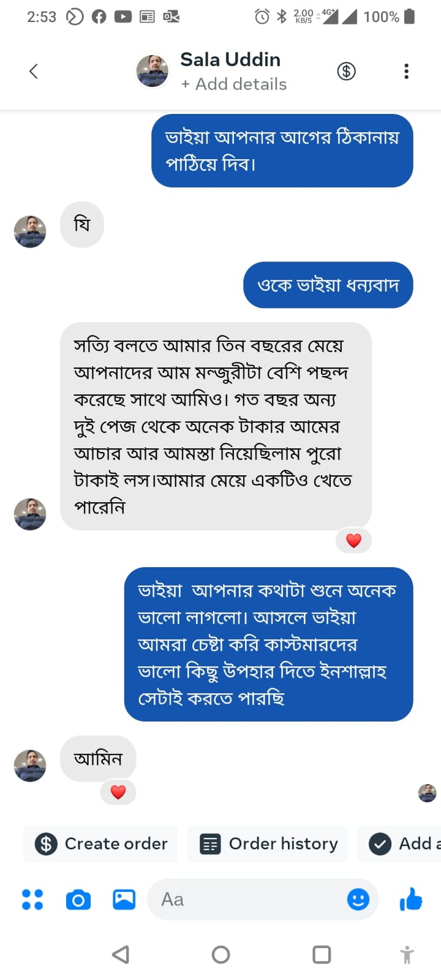Open the payments dollar icon in header
Screen dimensions: 441x980
pos(346,71)
